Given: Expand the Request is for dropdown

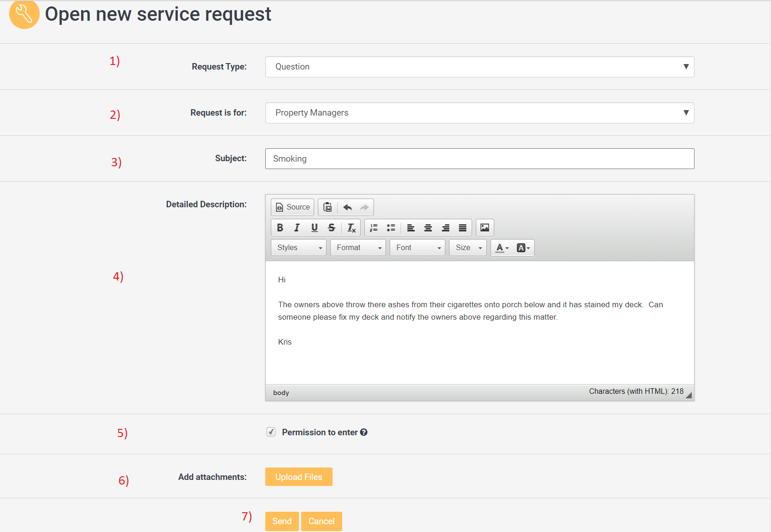Looking at the screenshot, I should (479, 113).
